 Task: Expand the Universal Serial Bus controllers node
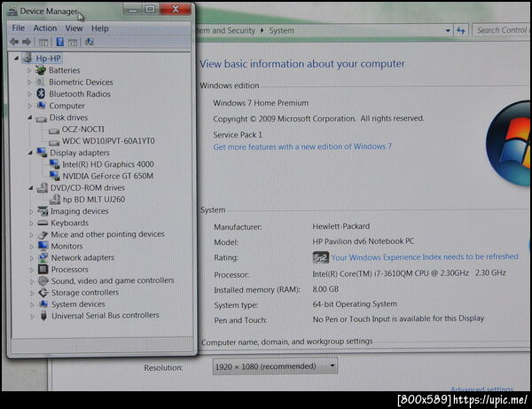point(32,317)
